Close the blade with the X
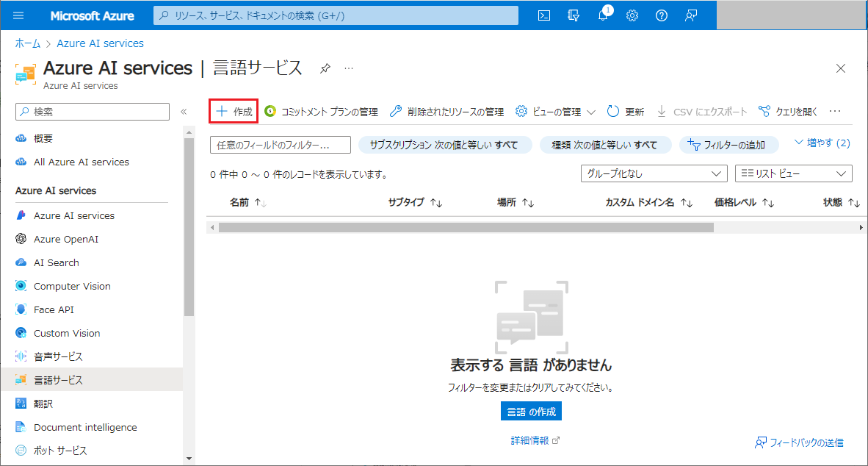The width and height of the screenshot is (868, 466). (x=840, y=68)
